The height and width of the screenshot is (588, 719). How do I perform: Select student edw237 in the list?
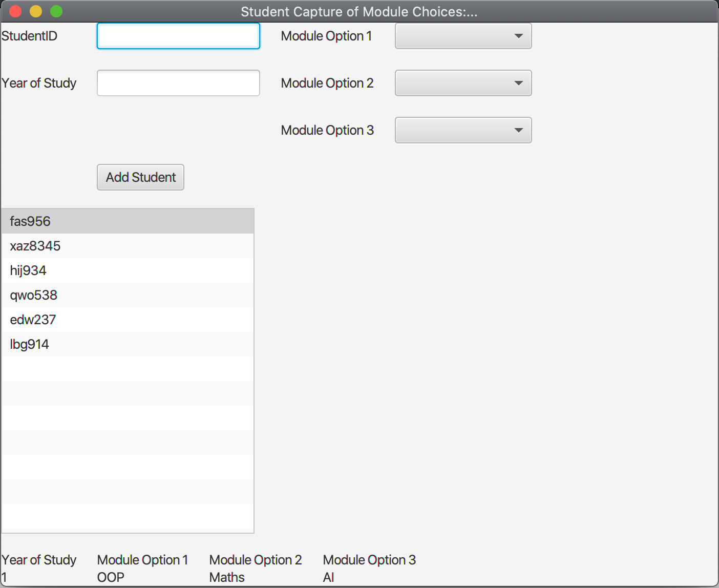pos(128,320)
